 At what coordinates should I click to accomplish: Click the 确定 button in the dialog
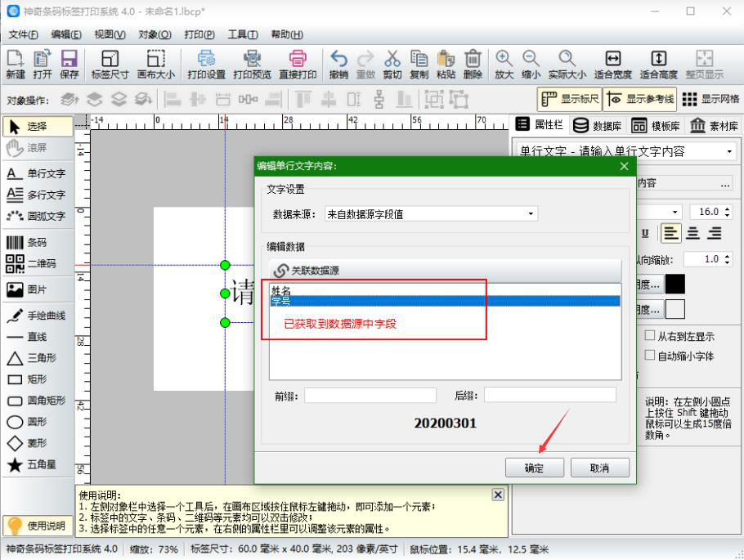535,466
